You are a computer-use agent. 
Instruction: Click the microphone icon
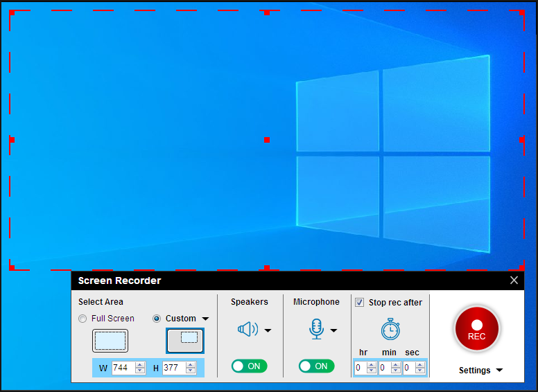[316, 330]
